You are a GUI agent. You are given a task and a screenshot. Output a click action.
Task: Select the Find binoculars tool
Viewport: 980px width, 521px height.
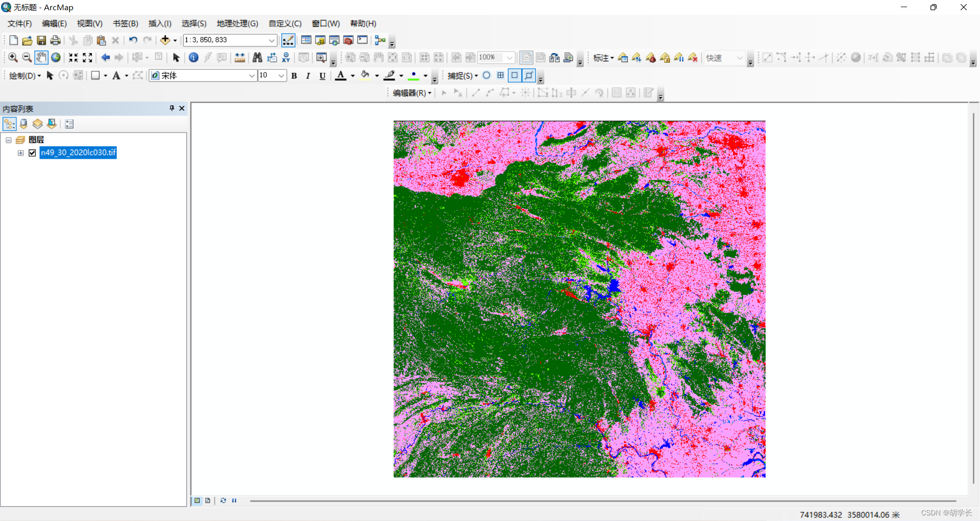257,57
